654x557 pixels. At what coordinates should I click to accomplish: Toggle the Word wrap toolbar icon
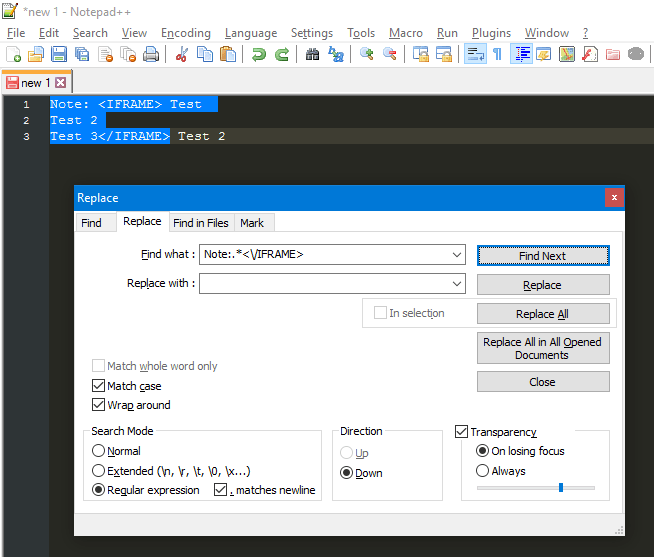tap(475, 54)
